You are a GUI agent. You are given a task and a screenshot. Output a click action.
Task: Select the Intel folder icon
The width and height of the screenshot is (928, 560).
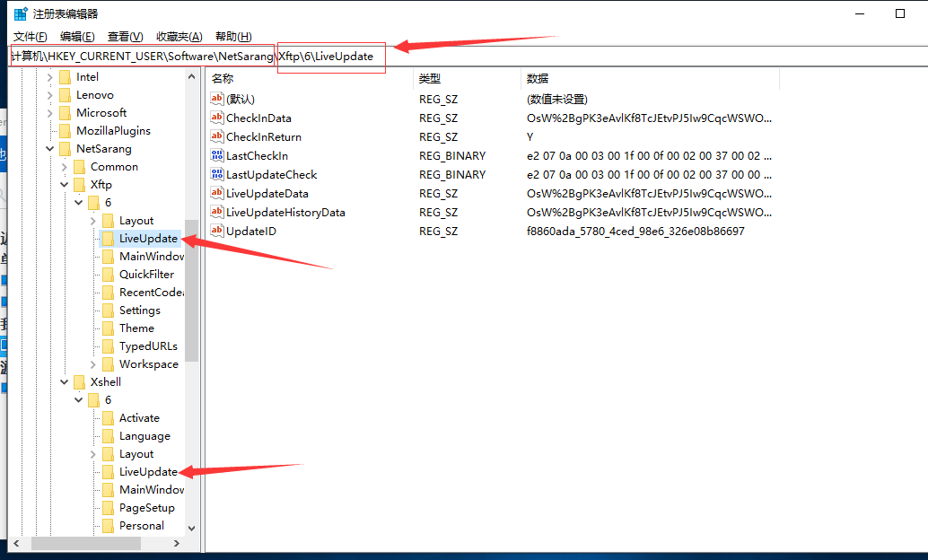click(x=66, y=77)
